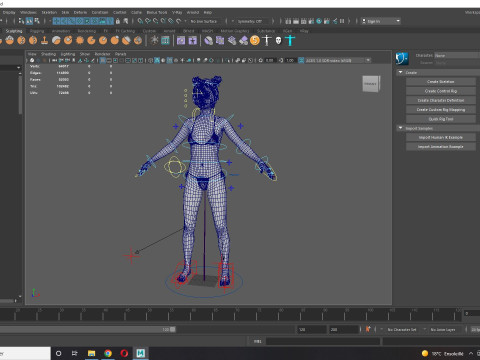Click the playback end time field 200
The height and width of the screenshot is (360, 480).
[x=343, y=329]
